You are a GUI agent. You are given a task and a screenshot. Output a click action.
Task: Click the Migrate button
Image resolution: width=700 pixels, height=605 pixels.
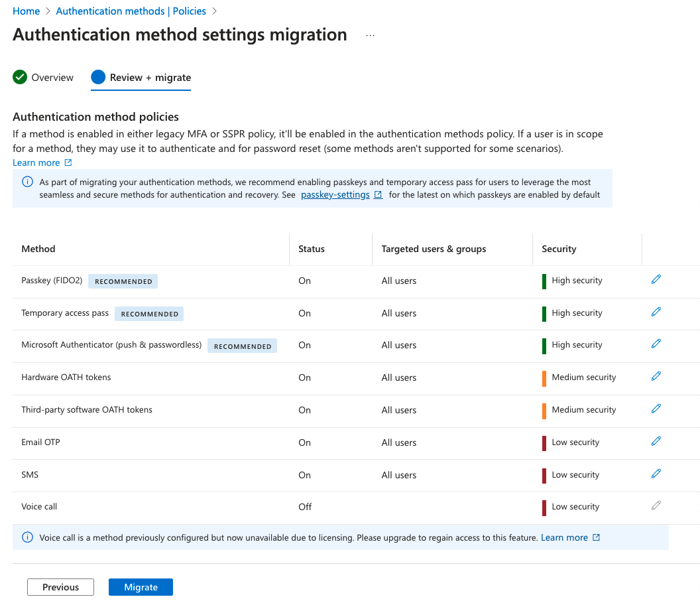(x=141, y=587)
